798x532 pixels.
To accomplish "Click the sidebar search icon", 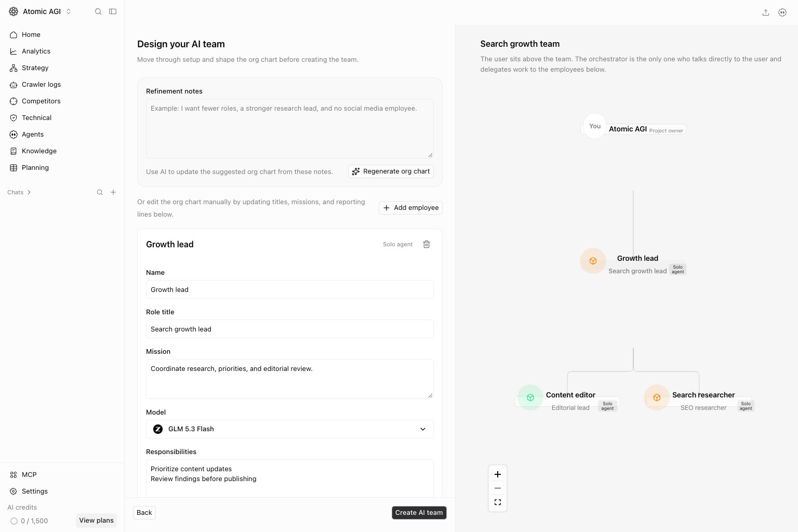I will 98,11.
